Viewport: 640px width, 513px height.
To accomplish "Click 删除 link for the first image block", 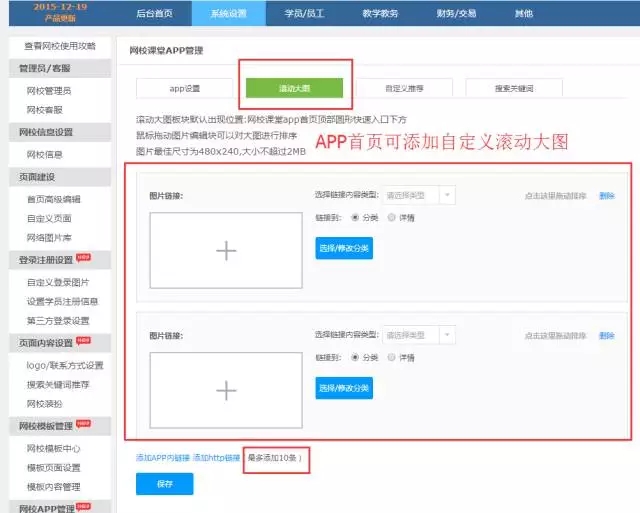I will [606, 196].
